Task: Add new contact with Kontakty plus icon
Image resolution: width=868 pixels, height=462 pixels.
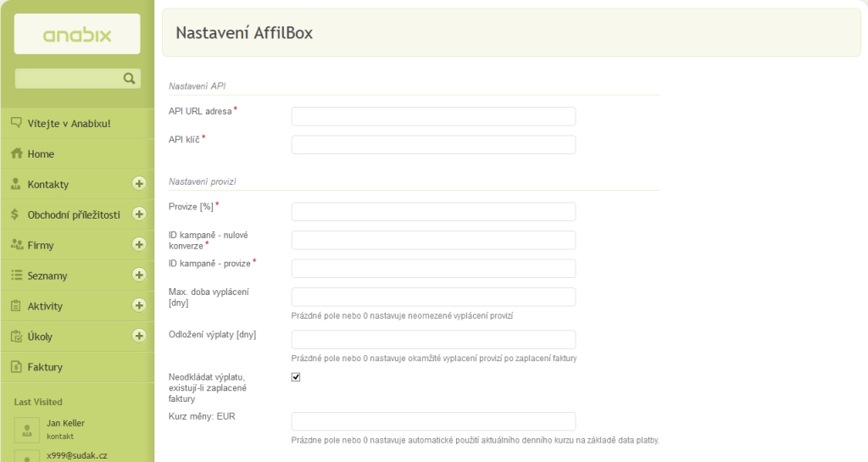Action: pyautogui.click(x=139, y=184)
